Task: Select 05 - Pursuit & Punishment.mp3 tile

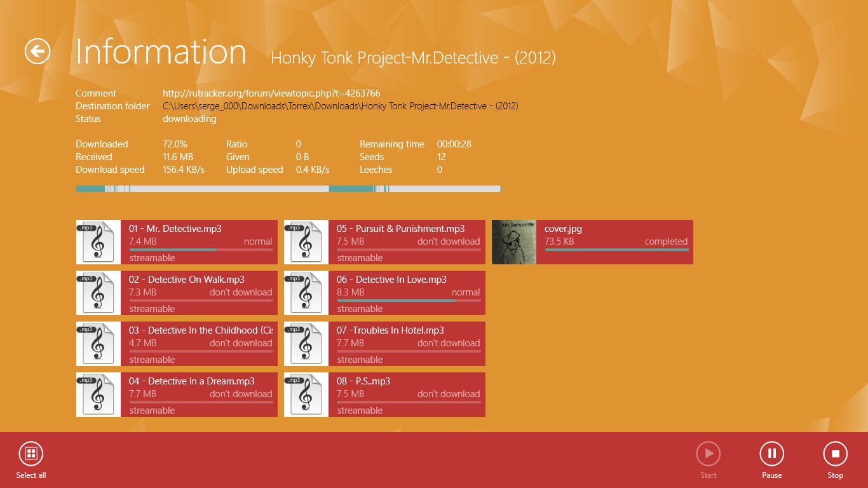Action: 384,242
